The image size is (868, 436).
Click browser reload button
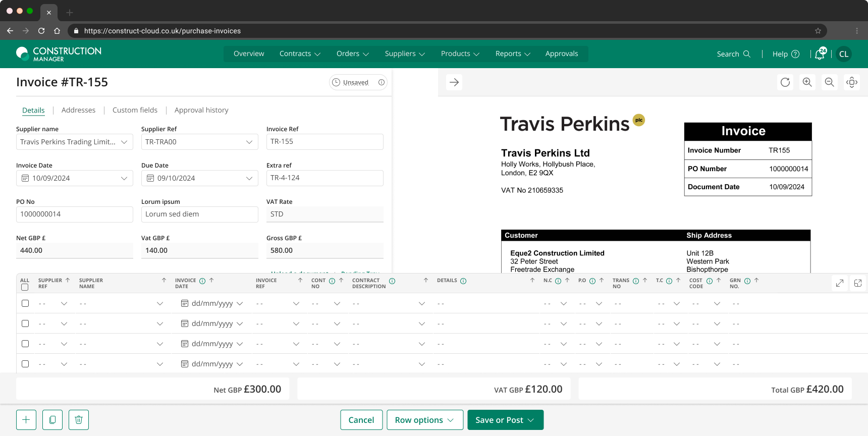[41, 31]
